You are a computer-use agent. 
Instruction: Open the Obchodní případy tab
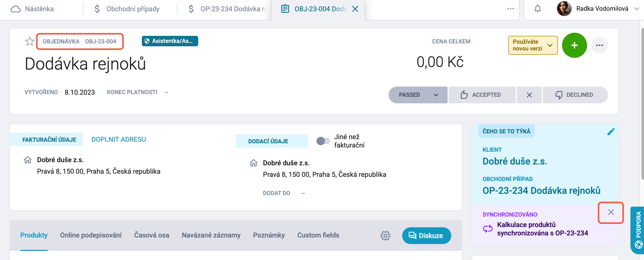coord(127,9)
